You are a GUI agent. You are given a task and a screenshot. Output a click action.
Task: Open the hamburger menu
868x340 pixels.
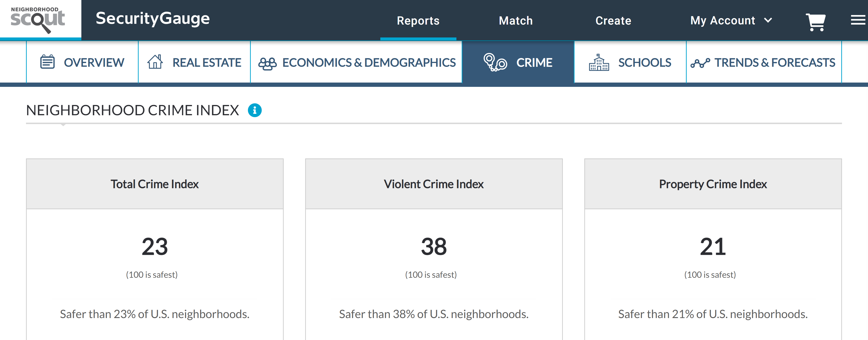click(x=858, y=20)
